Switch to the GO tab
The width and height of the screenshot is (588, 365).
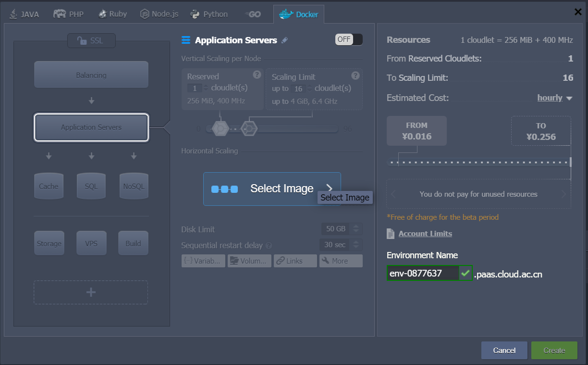click(x=253, y=14)
